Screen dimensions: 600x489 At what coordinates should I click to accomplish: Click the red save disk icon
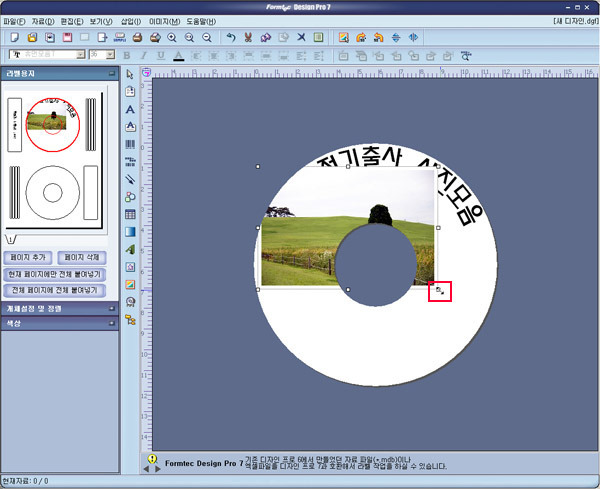[x=67, y=37]
